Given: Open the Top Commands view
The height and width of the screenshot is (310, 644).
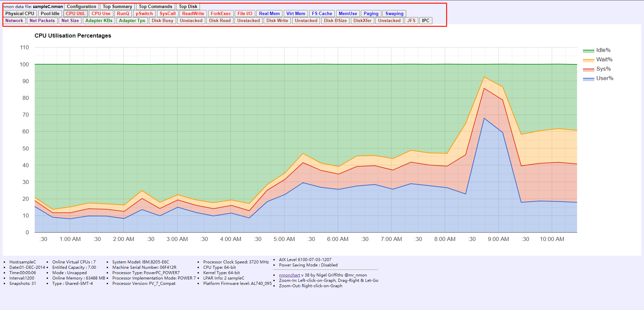Looking at the screenshot, I should click(156, 6).
